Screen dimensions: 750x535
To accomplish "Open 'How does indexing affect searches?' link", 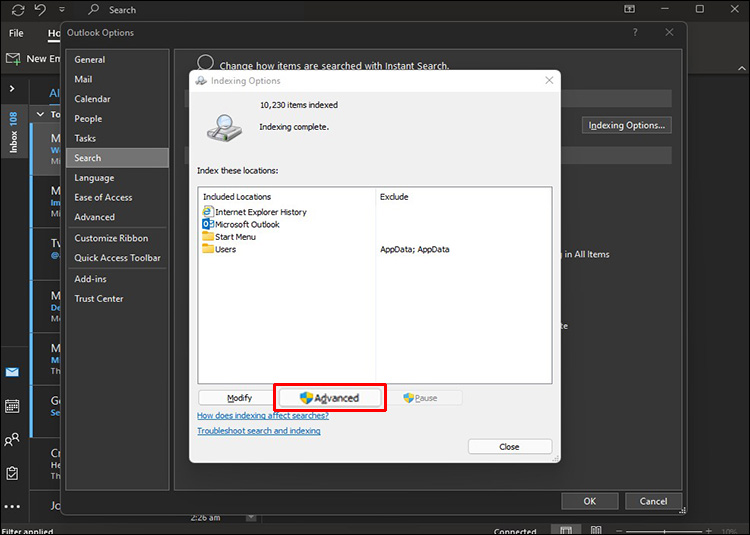I will (x=263, y=415).
